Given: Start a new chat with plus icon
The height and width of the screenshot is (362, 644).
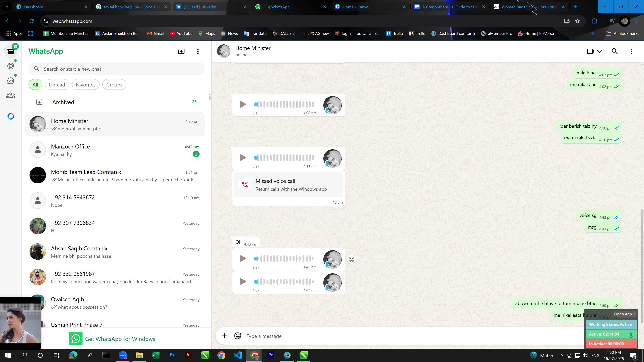Looking at the screenshot, I should tap(181, 51).
